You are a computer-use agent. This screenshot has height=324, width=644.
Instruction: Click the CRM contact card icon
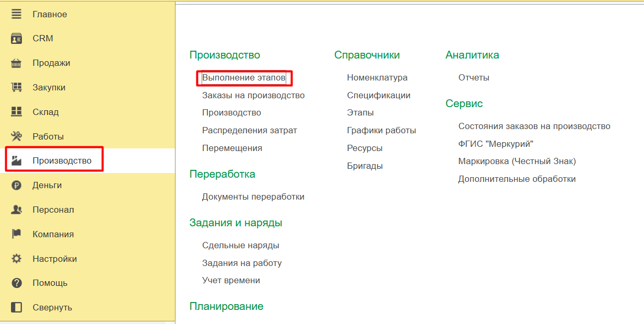coord(17,39)
